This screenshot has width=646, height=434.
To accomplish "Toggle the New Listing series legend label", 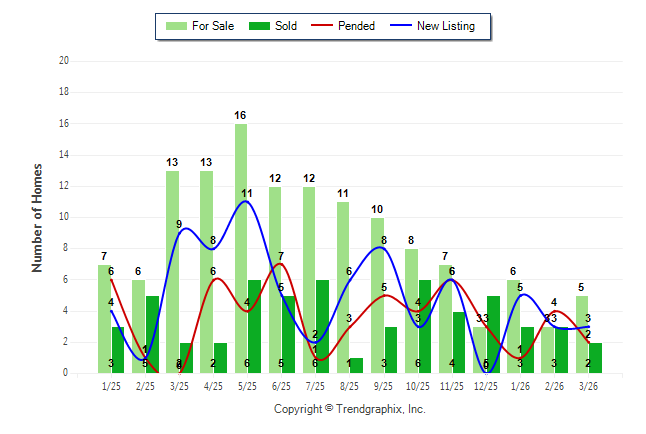I will pos(446,26).
